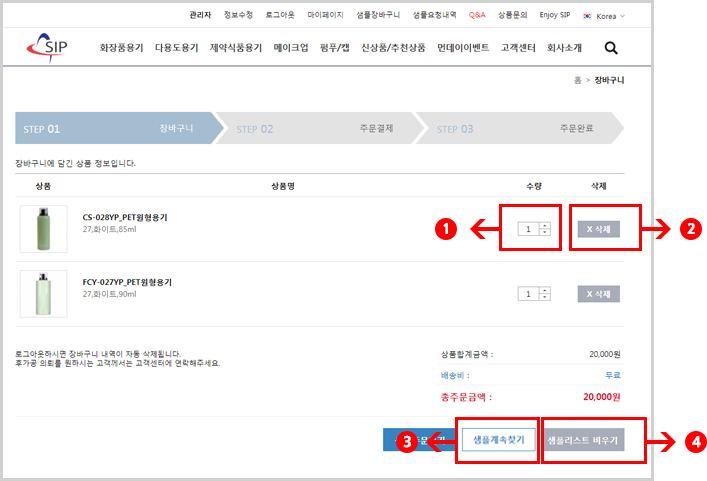This screenshot has width=707, height=481.
Task: Click the FCY-027YP bottle thumbnail
Action: click(44, 294)
